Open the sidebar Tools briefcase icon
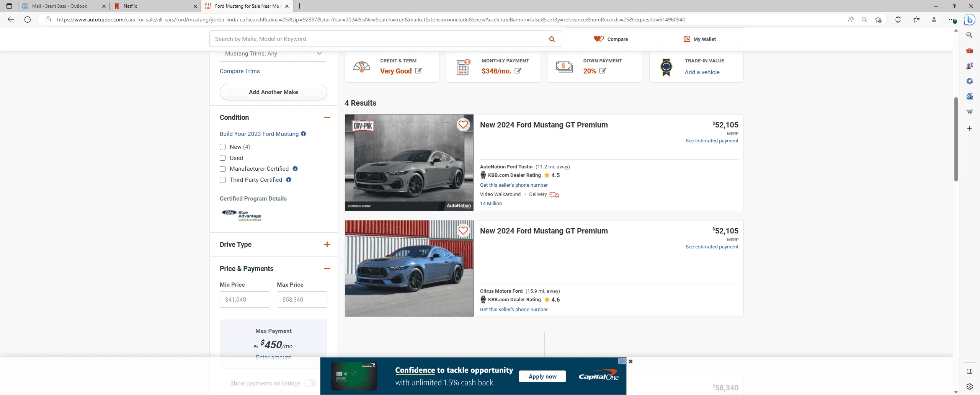 point(969,51)
